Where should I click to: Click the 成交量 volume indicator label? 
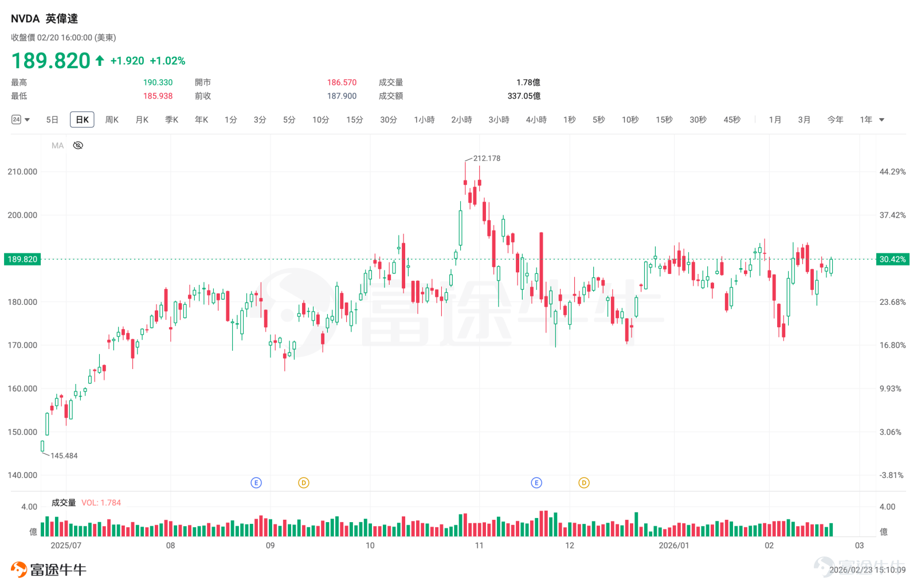[64, 503]
